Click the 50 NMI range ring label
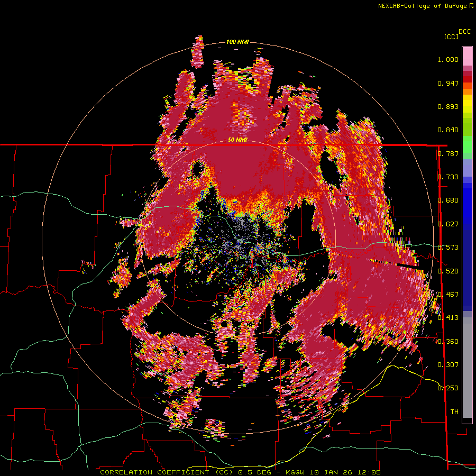 tap(237, 140)
